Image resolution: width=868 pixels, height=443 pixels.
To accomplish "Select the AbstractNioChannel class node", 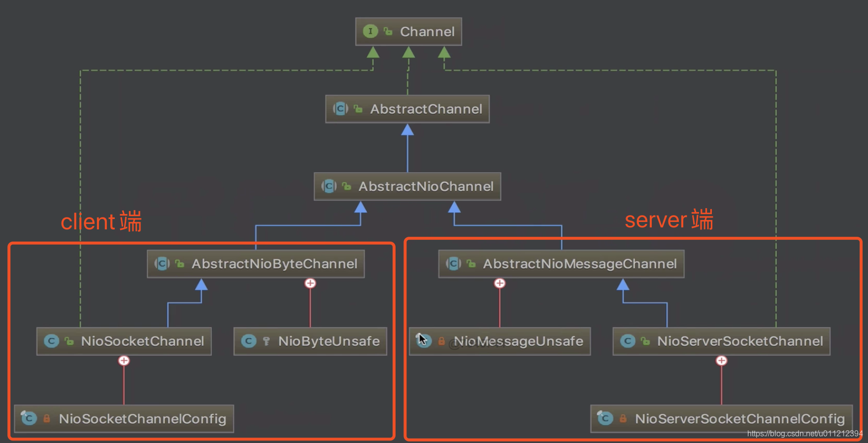I will (x=407, y=186).
